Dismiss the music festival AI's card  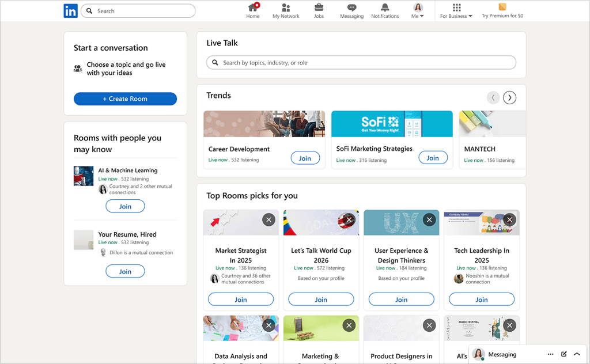510,325
